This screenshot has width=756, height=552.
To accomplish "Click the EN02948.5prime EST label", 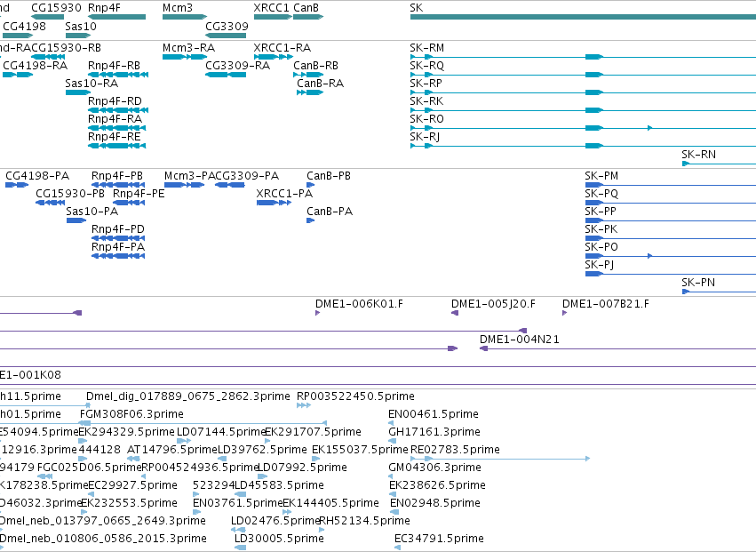I will [x=435, y=504].
